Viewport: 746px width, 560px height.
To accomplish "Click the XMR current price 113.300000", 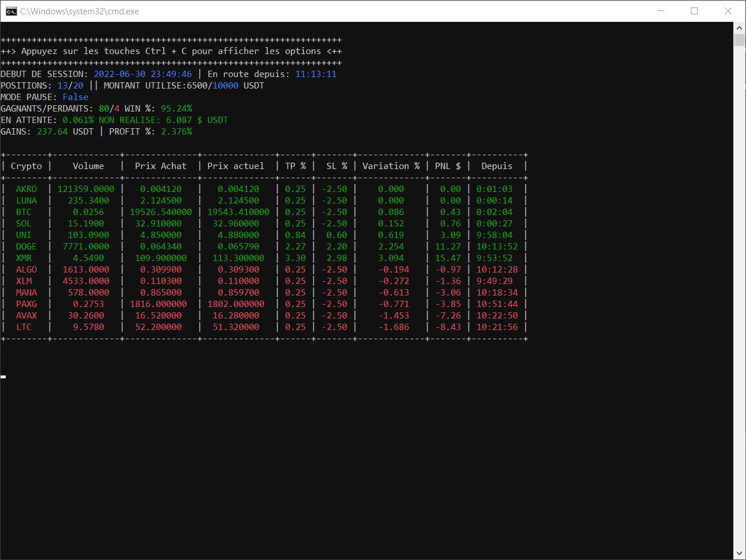I will [239, 258].
